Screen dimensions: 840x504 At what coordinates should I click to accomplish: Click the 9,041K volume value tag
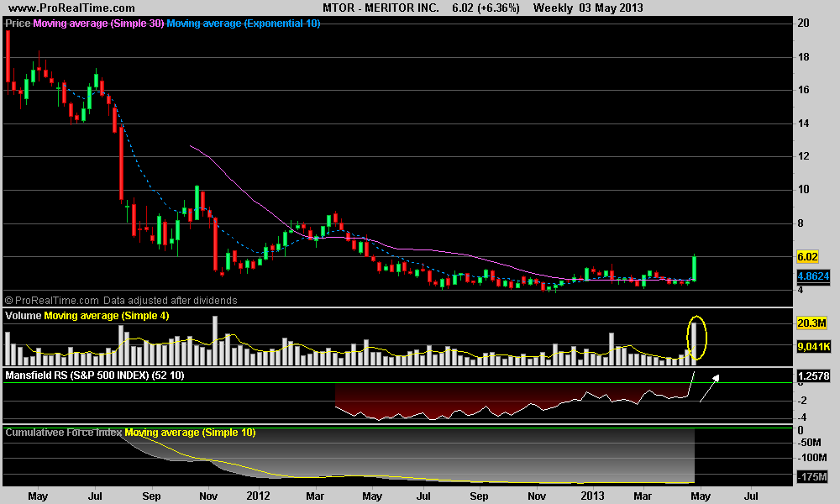click(811, 344)
